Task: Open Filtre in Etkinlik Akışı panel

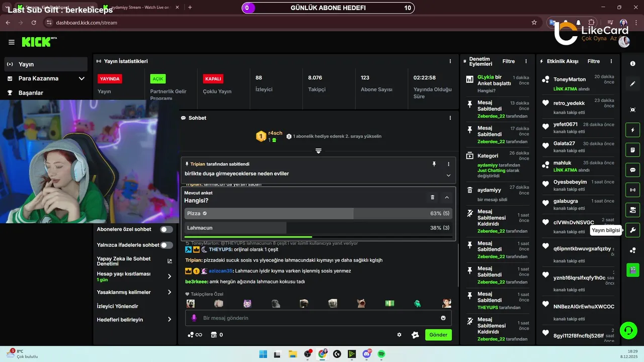Action: (594, 61)
